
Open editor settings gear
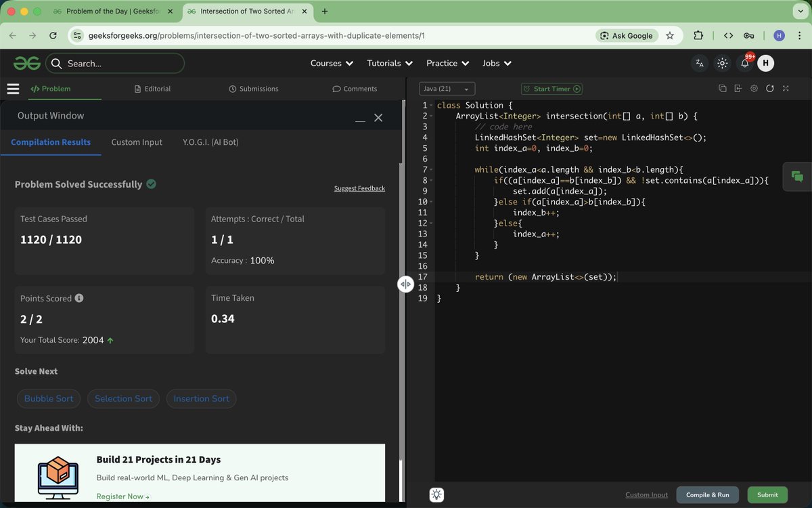tap(754, 89)
